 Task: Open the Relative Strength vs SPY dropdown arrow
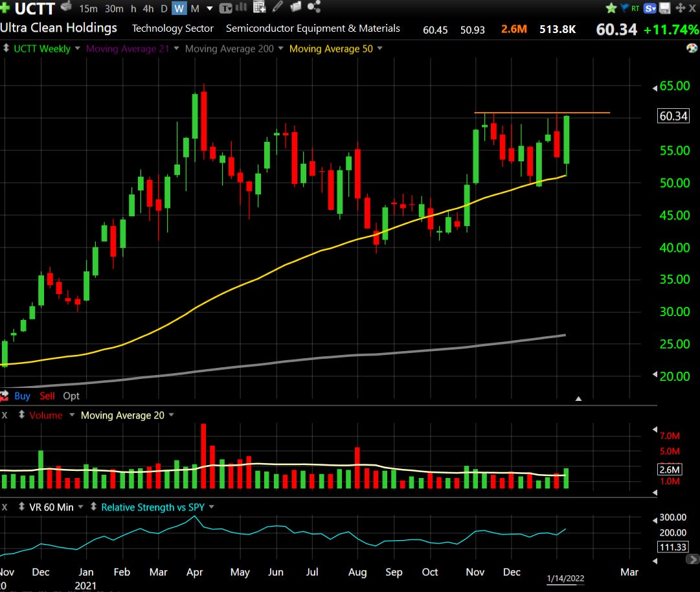(212, 507)
